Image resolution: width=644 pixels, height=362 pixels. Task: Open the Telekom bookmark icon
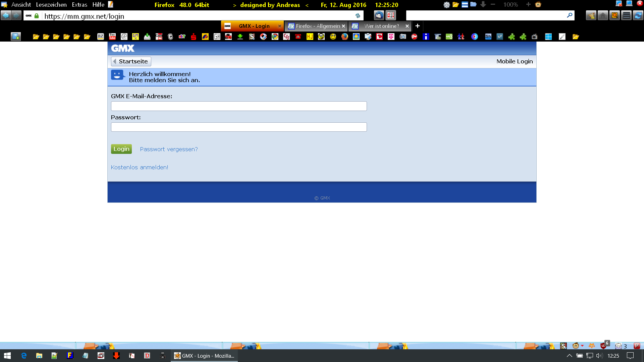[x=391, y=37]
